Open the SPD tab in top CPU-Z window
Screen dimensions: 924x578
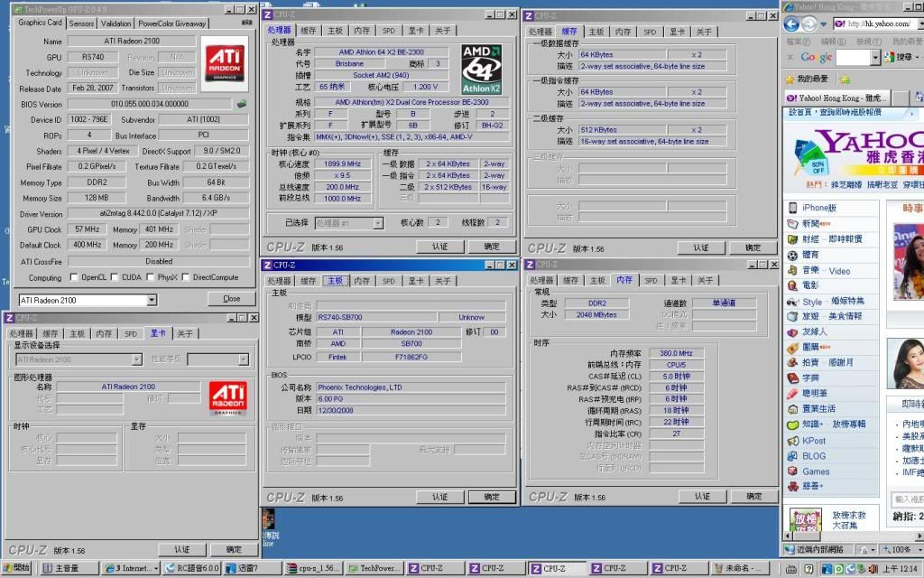(x=388, y=31)
